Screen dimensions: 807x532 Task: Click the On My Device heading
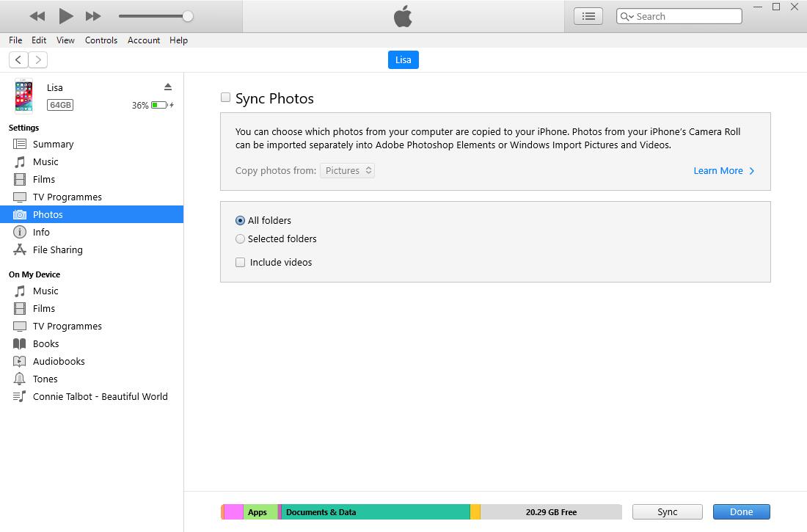click(x=34, y=274)
